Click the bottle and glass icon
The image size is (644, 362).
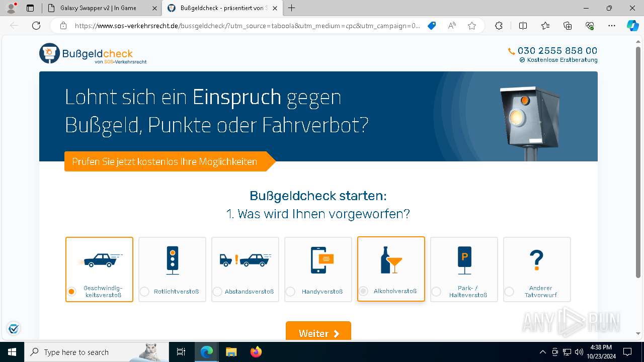[x=391, y=260]
